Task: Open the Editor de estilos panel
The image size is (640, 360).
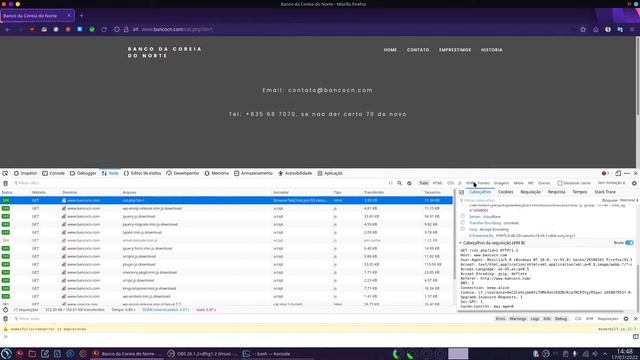Action: pos(142,173)
